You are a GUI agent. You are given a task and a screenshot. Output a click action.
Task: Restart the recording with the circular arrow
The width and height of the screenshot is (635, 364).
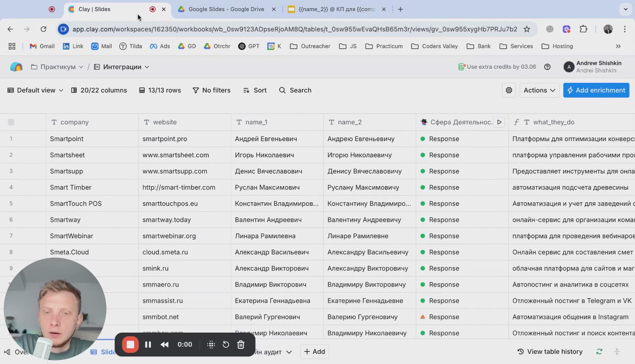coord(226,344)
